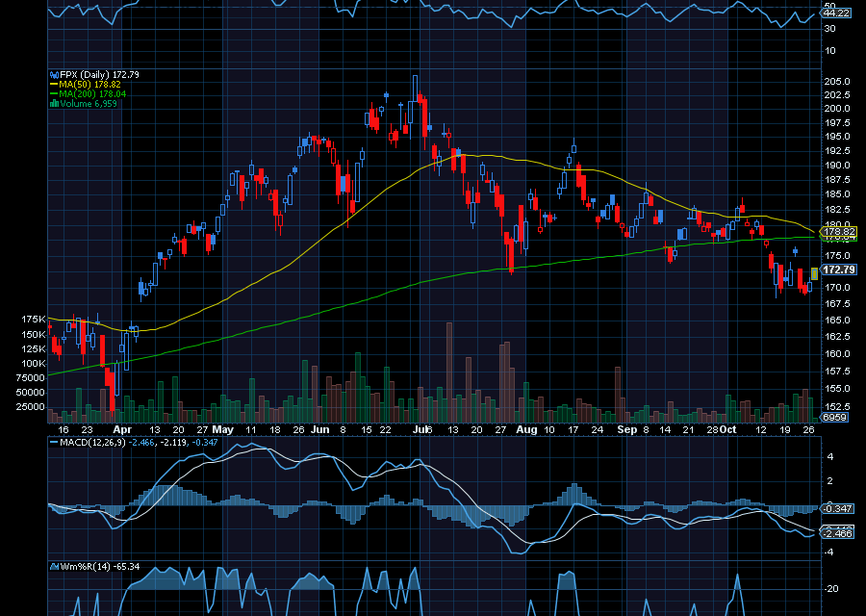Click the 17 date label in August
Screen dimensions: 866x616
[573, 430]
